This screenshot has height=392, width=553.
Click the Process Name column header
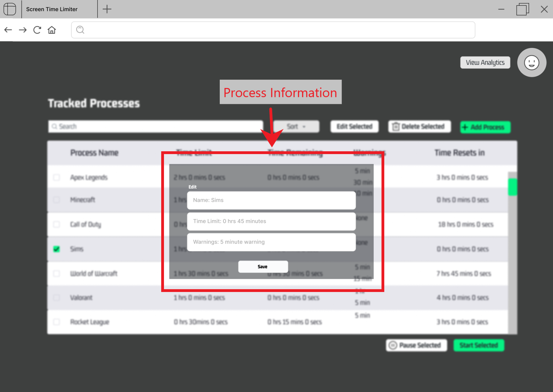94,153
